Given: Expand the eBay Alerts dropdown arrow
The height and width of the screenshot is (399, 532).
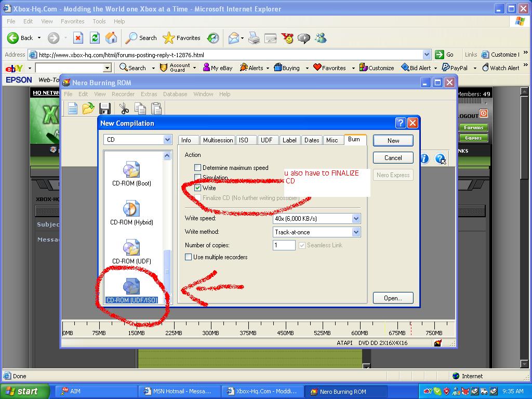Looking at the screenshot, I should coord(268,68).
